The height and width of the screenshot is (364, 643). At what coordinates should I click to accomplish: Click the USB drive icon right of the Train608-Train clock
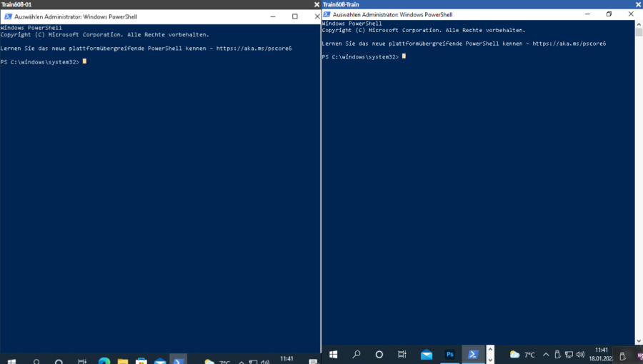pos(622,356)
